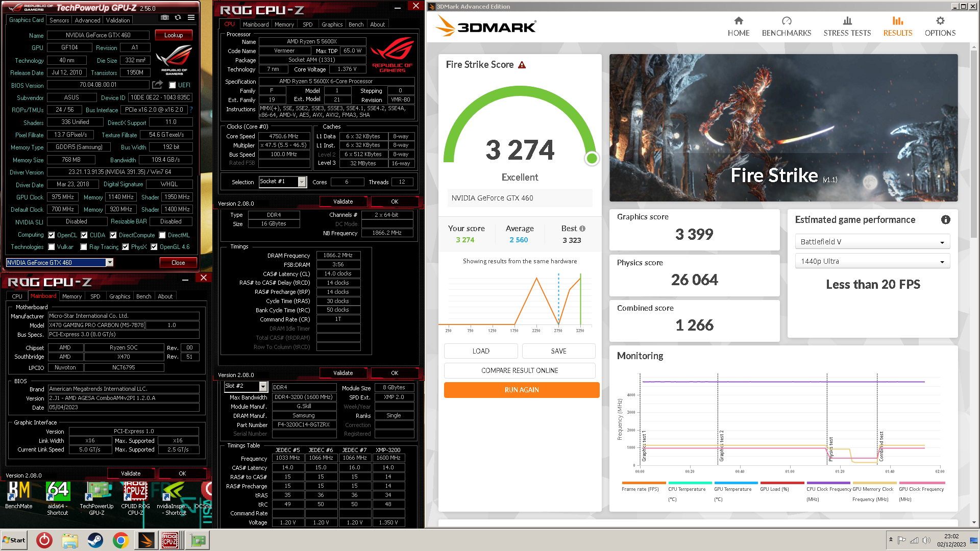980x551 pixels.
Task: Open the Battlefield V game dropdown
Action: [x=872, y=241]
